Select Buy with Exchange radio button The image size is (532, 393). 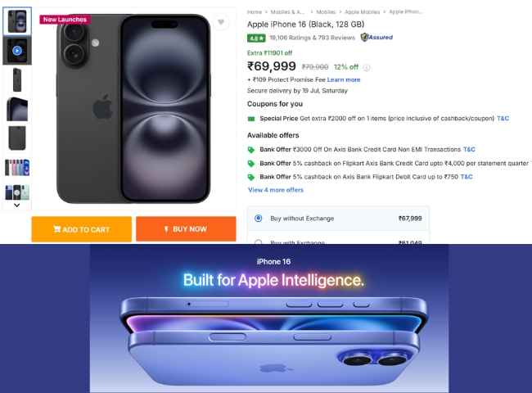tap(258, 242)
